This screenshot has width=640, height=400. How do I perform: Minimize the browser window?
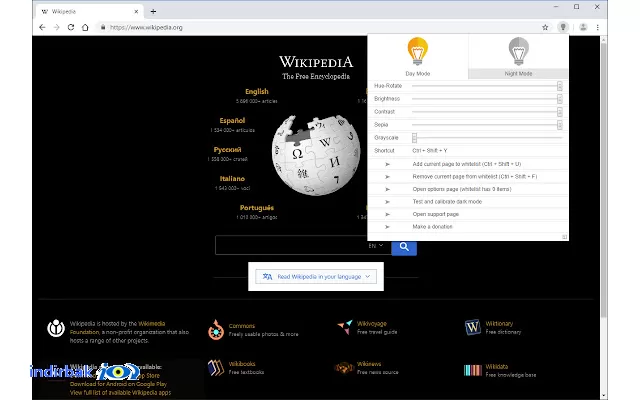556,7
